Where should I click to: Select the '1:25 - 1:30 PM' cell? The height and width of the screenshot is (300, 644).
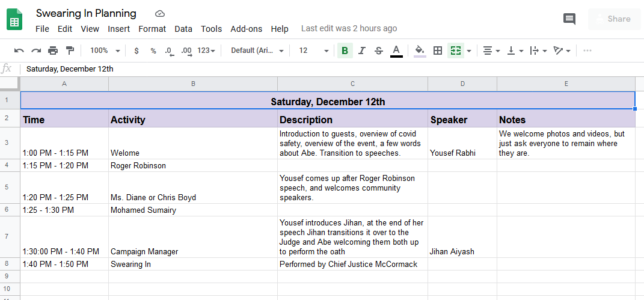pyautogui.click(x=64, y=210)
